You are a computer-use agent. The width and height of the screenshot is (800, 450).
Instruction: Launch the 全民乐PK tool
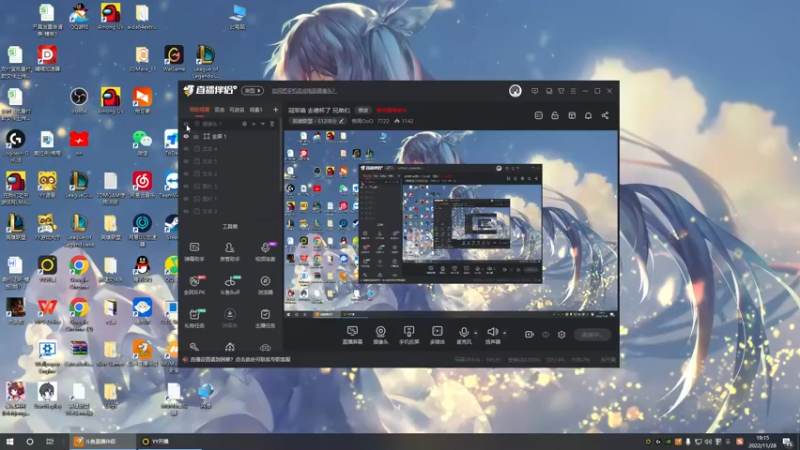[194, 285]
